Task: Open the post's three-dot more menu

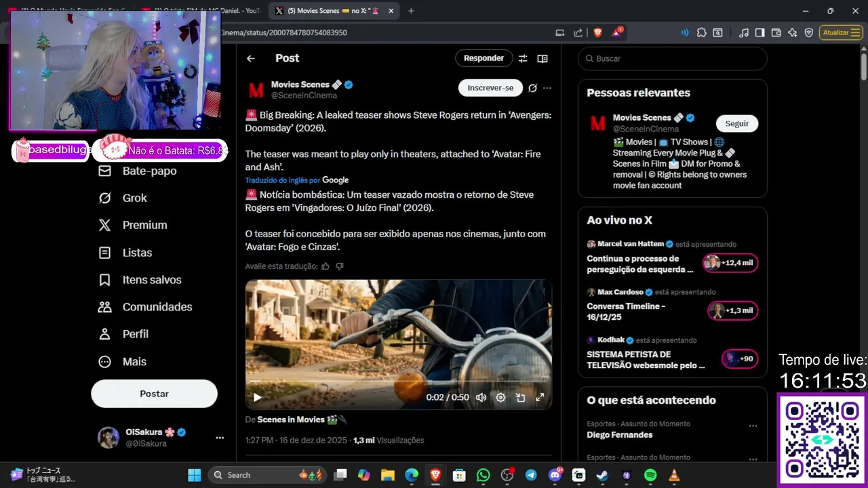Action: coord(547,88)
